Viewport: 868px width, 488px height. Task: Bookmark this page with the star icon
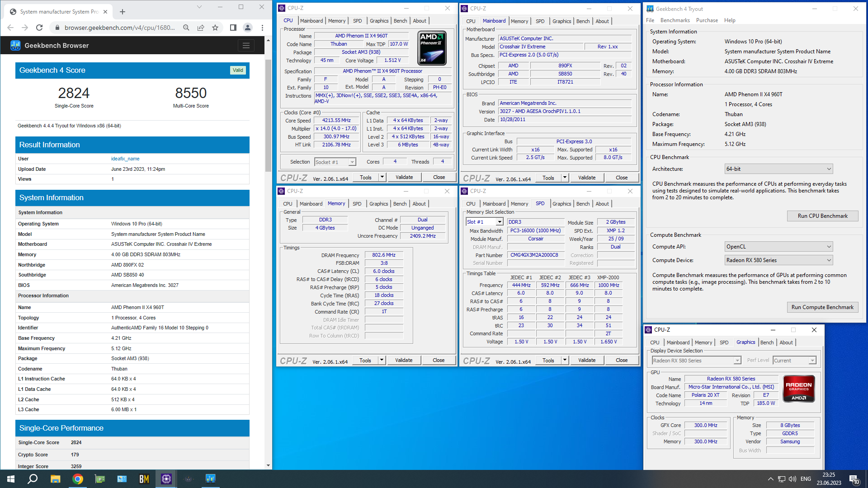215,28
